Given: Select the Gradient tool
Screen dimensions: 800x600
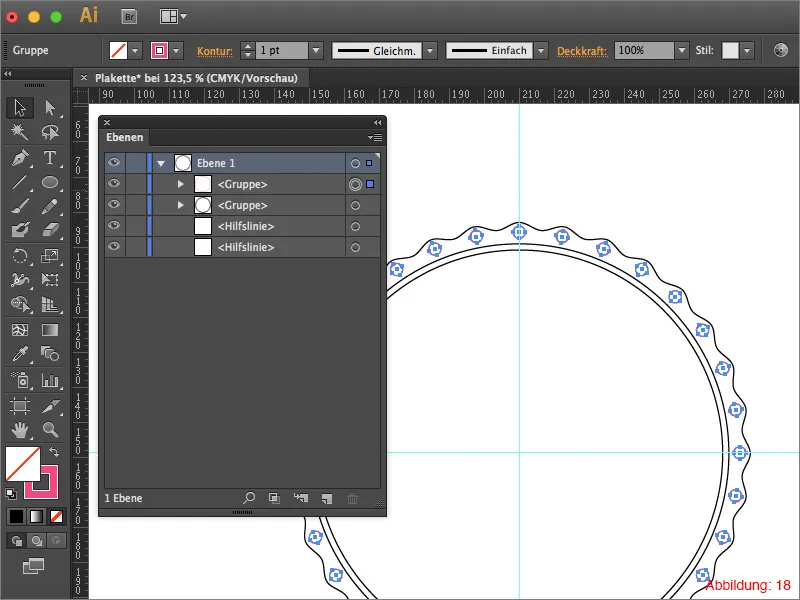Looking at the screenshot, I should 49,330.
